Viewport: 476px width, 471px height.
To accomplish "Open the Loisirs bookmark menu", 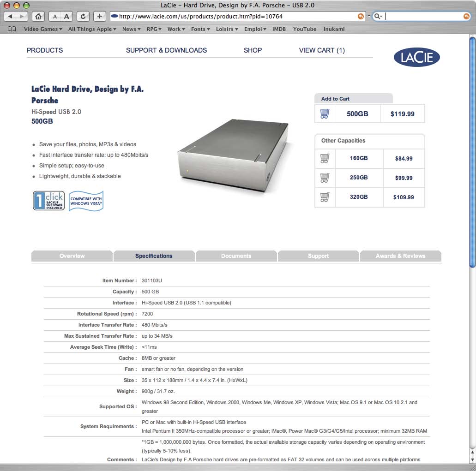I will (x=227, y=29).
